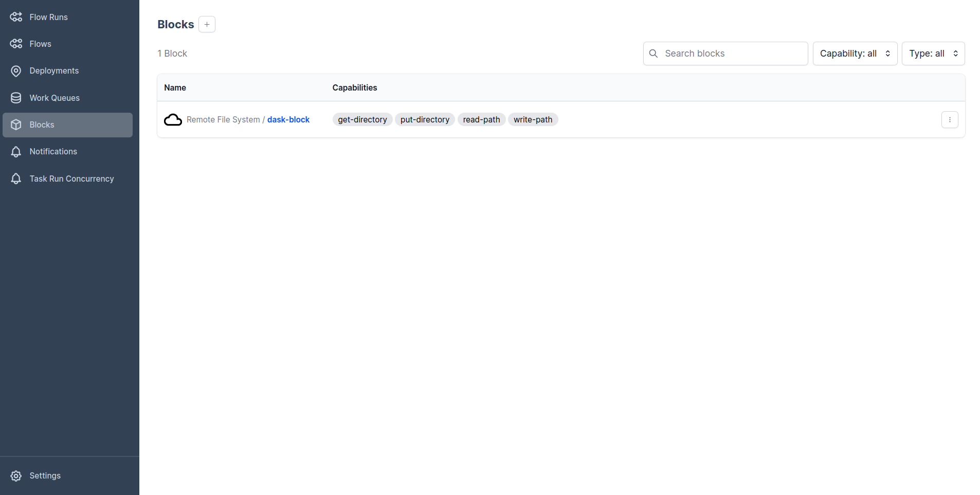Viewport: 980px width, 495px height.
Task: Click the Work Queues database icon
Action: [16, 98]
